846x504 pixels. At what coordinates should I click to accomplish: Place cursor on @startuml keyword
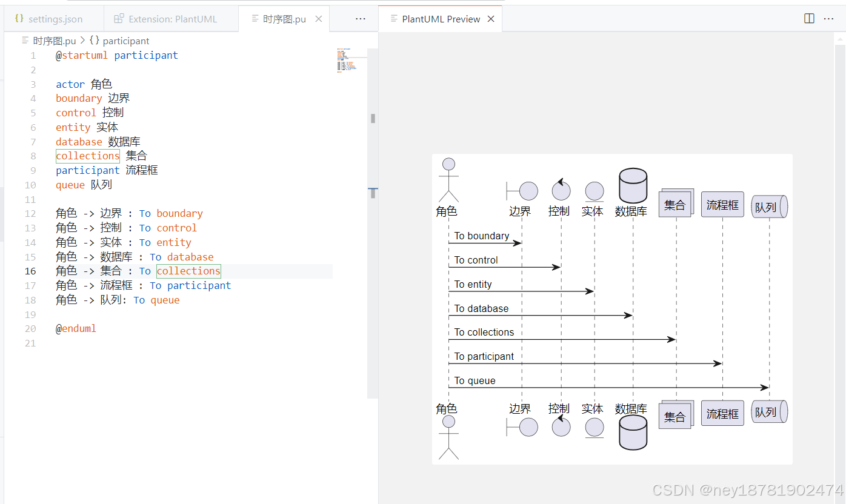pyautogui.click(x=82, y=55)
